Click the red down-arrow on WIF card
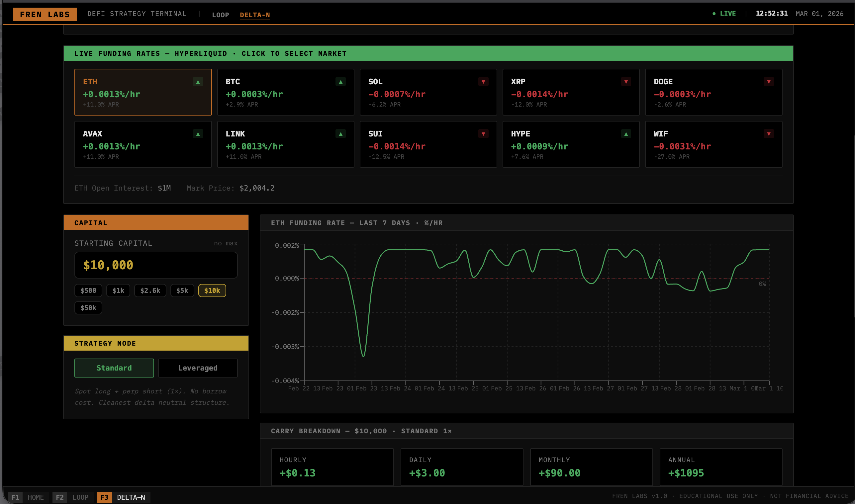The width and height of the screenshot is (855, 504). point(769,134)
